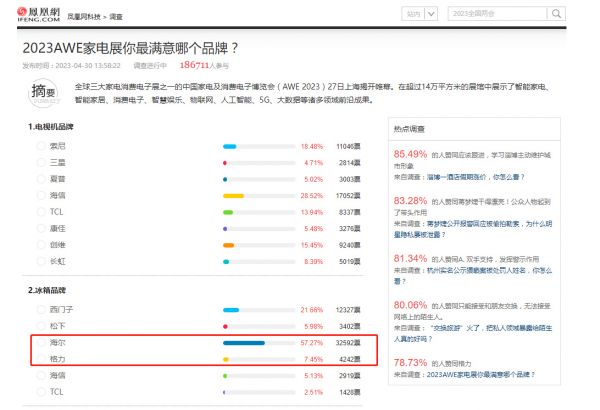Select 创维 radio option

tap(41, 245)
